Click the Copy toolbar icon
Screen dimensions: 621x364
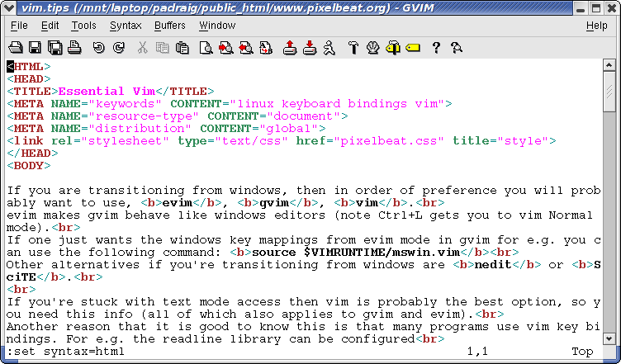click(163, 48)
